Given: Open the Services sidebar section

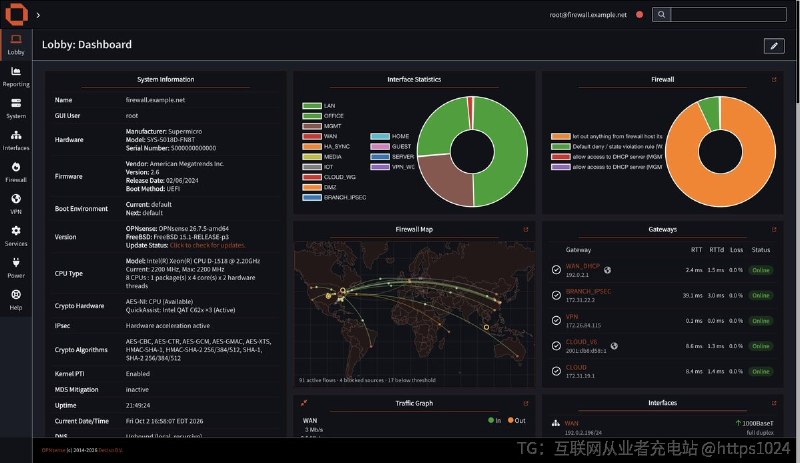Looking at the screenshot, I should click(x=16, y=236).
